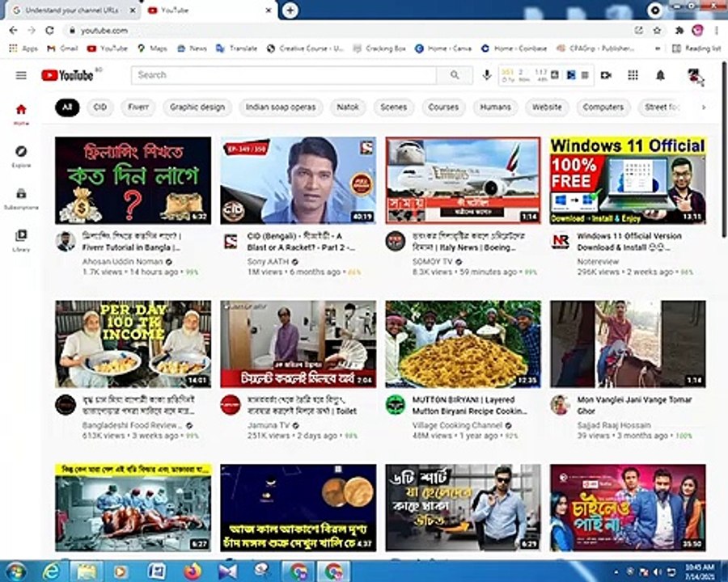Open Village Cooking Channel avatar

[396, 405]
